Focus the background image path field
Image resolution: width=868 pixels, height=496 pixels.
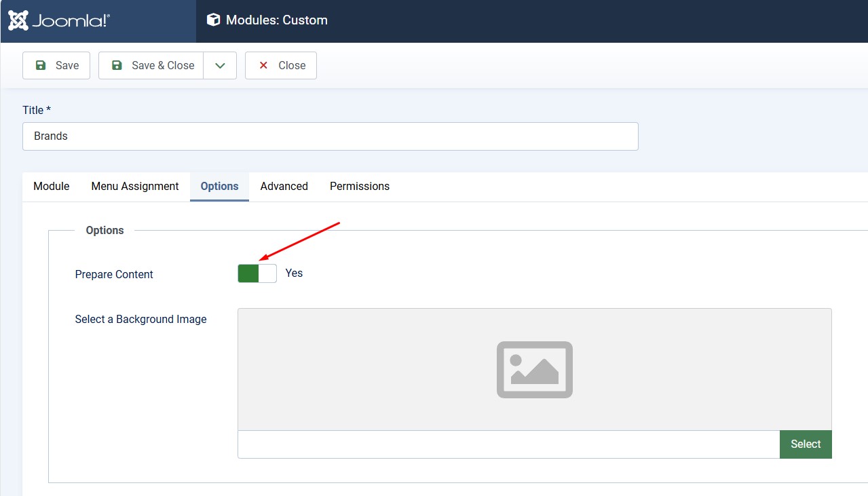[508, 444]
